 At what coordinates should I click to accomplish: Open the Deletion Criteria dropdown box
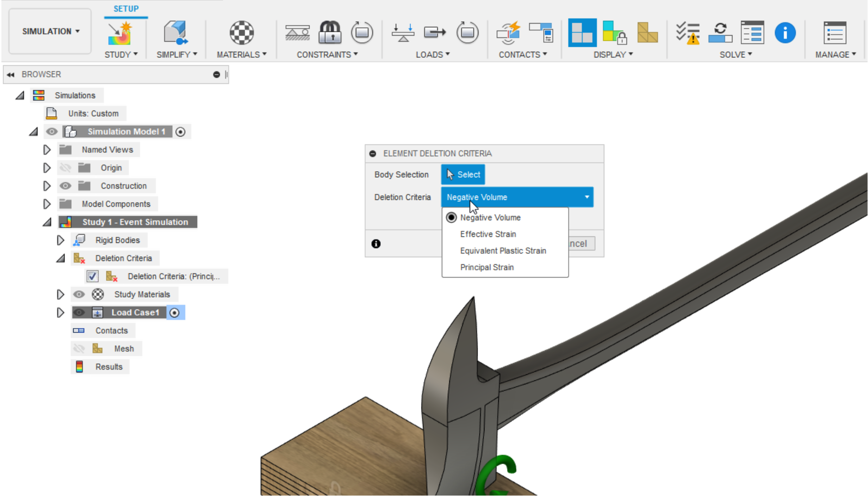(517, 197)
